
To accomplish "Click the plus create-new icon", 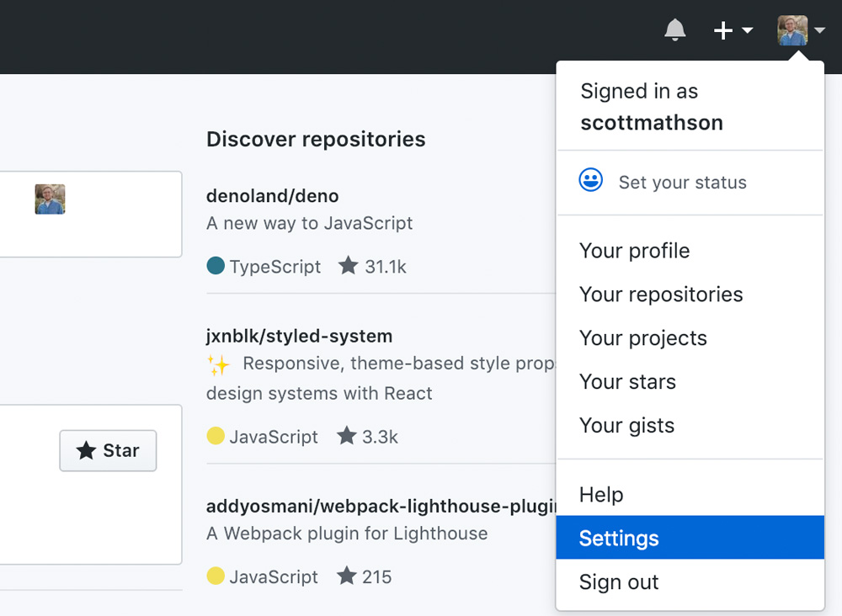I will coord(722,30).
